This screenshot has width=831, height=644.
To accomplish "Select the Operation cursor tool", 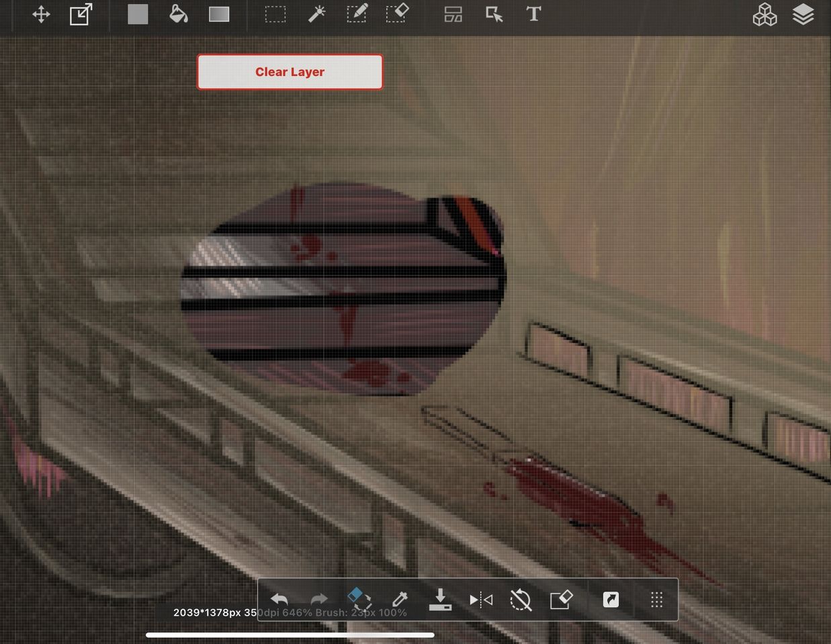I will (494, 15).
